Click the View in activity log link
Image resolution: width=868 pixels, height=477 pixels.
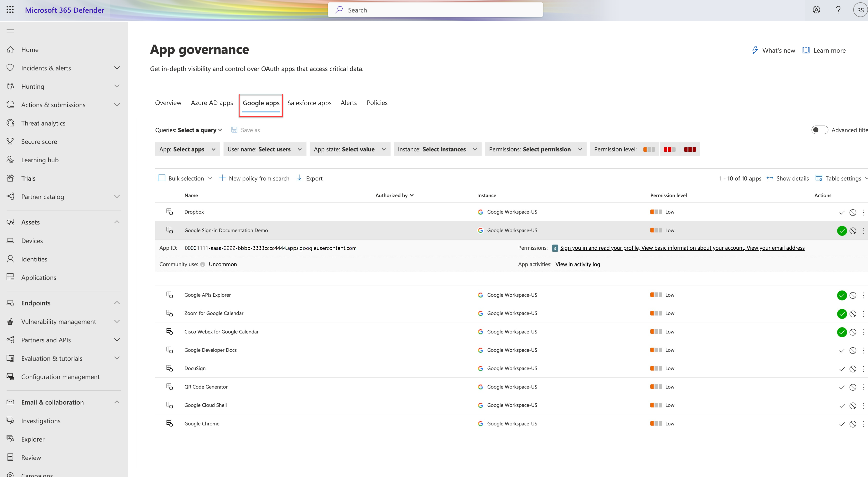coord(578,264)
